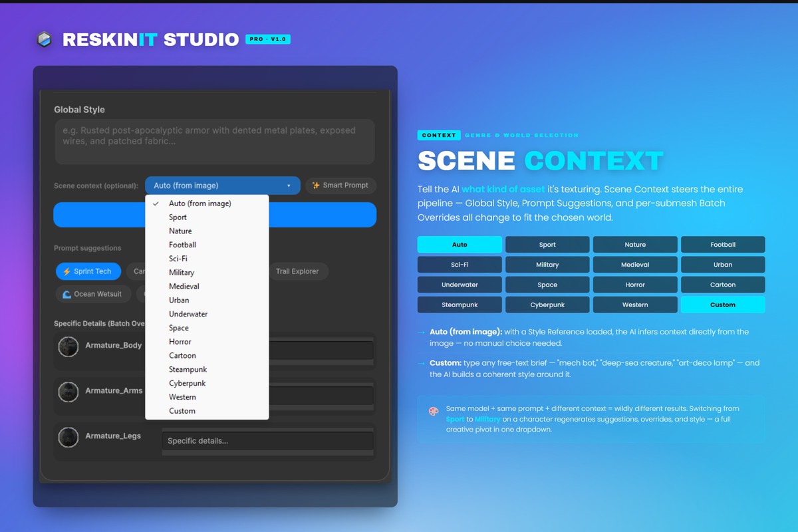Choose Custom from the dropdown list
The height and width of the screenshot is (532, 798).
click(x=207, y=411)
